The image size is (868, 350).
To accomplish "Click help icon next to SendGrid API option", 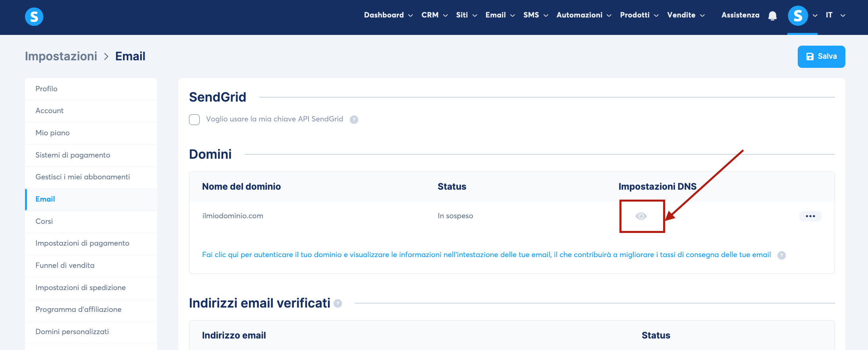I will point(354,119).
